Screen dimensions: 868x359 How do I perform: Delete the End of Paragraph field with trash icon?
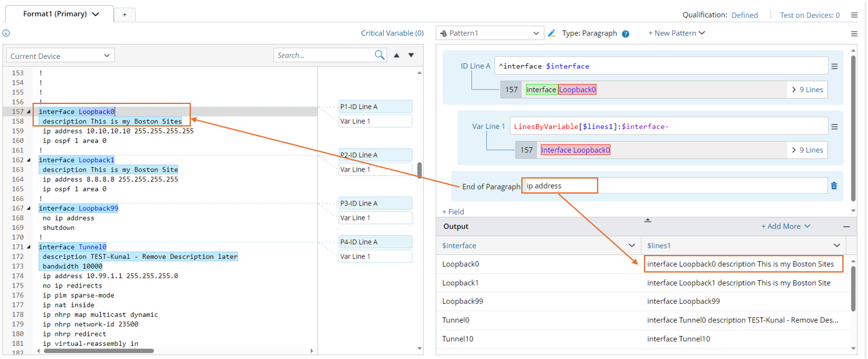pyautogui.click(x=834, y=185)
